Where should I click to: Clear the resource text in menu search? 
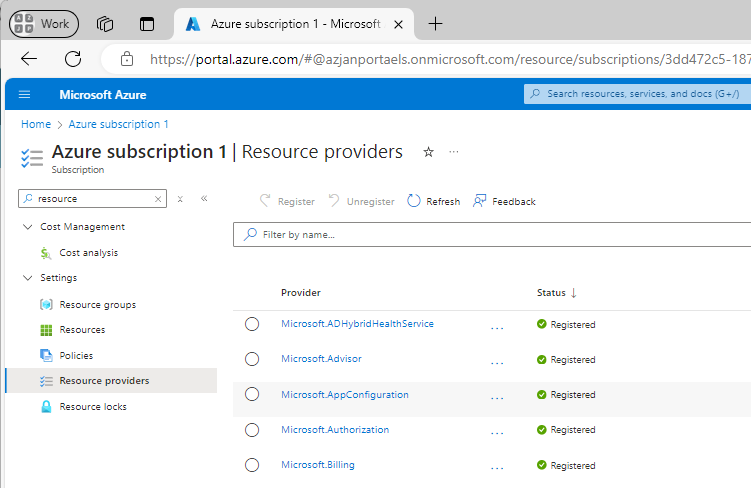pyautogui.click(x=158, y=199)
